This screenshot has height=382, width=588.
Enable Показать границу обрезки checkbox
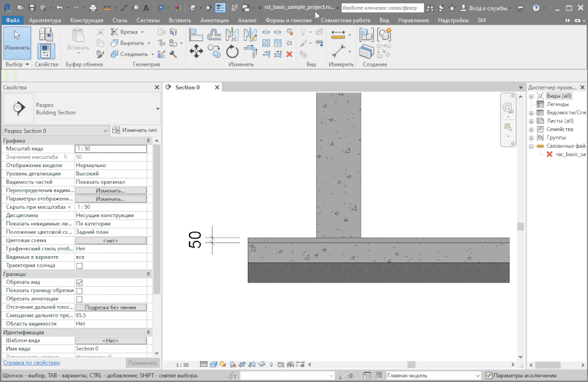point(79,291)
